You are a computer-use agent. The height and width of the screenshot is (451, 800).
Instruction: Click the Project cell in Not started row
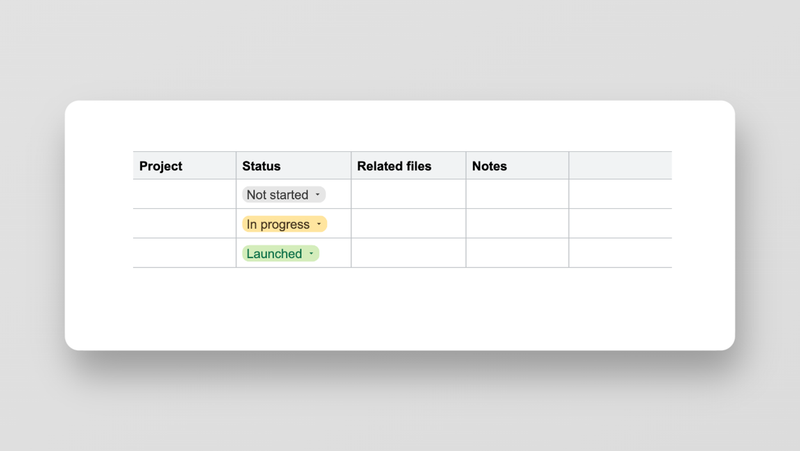click(x=184, y=195)
